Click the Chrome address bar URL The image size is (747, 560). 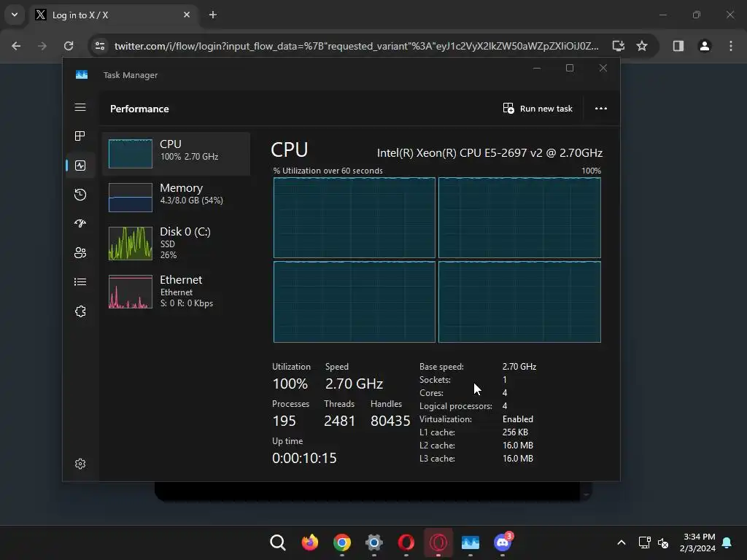356,46
